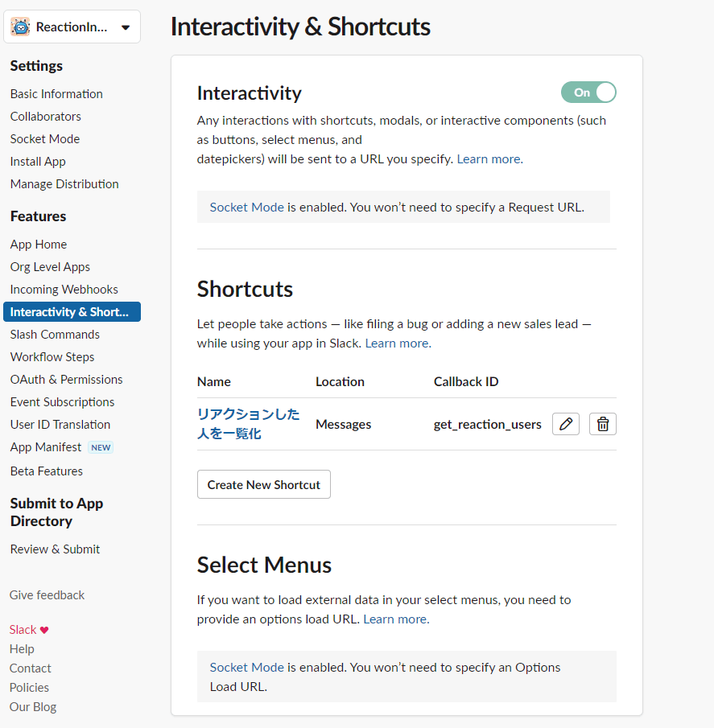Viewport: 714px width, 728px height.
Task: Go to OAuth & Permissions page
Action: point(67,380)
